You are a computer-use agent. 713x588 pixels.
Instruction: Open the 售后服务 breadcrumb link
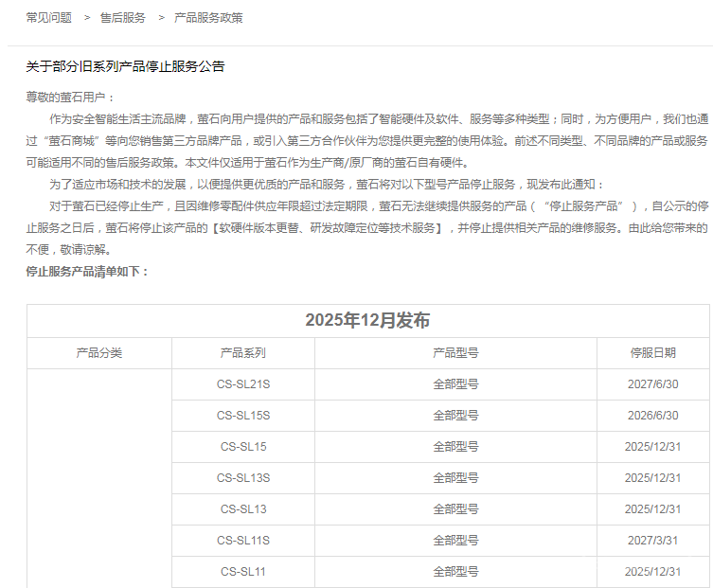click(123, 17)
